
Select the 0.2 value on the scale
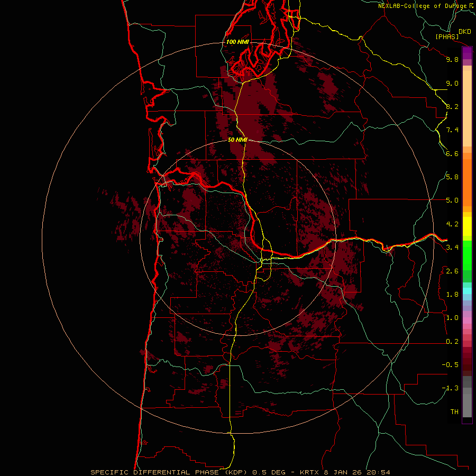tap(452, 342)
